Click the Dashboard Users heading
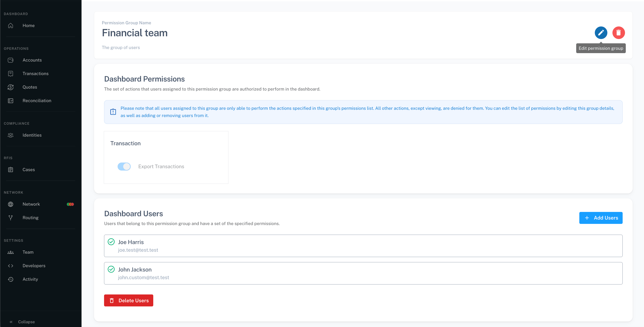Screen dimensions: 644x327 [133, 213]
